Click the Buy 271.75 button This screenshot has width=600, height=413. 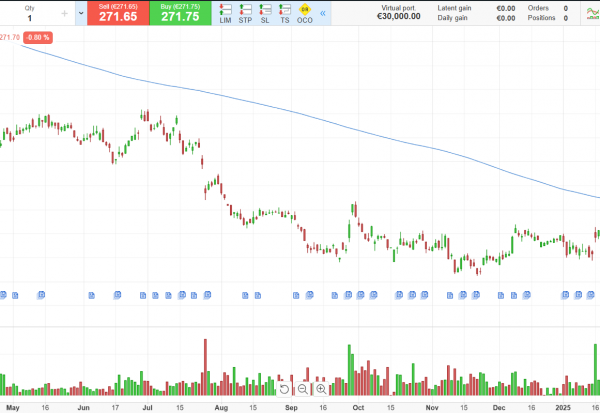click(x=180, y=13)
